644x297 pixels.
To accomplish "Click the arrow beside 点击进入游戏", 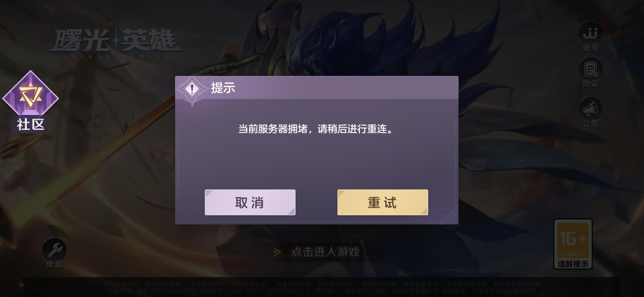I will [x=277, y=252].
